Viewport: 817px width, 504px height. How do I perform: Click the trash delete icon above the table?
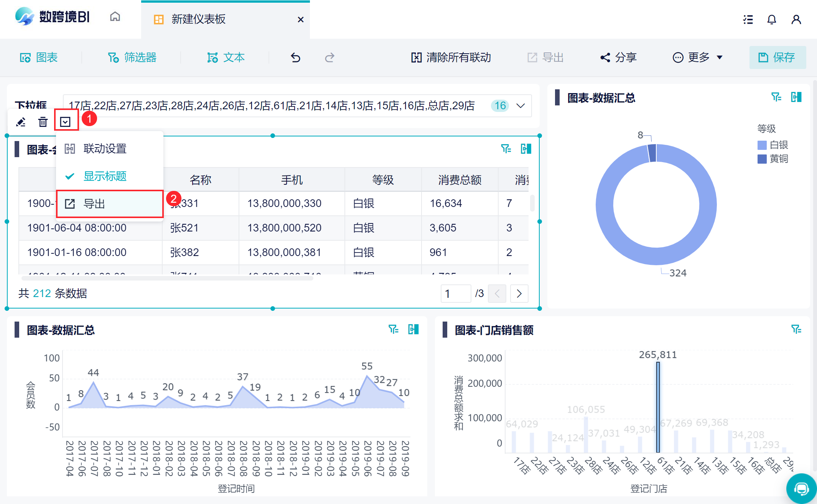[x=43, y=121]
